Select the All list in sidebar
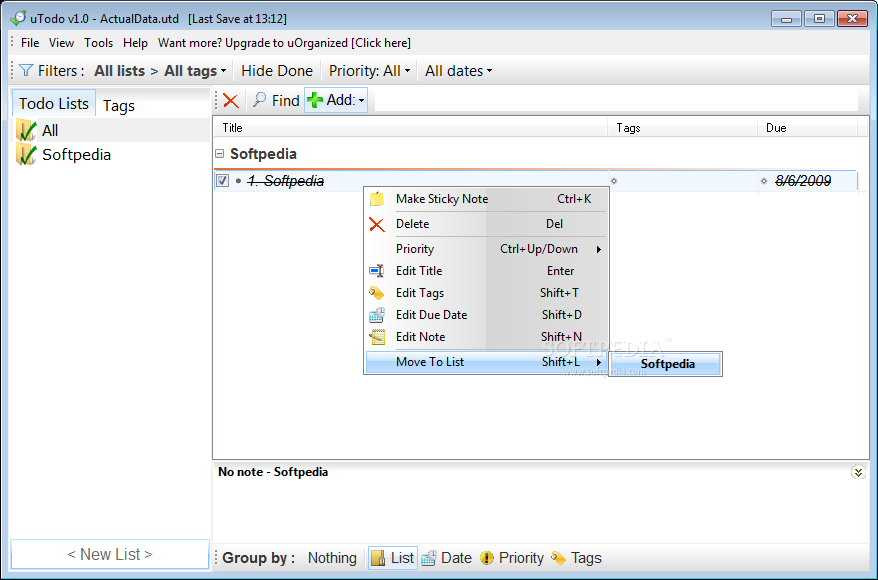The image size is (878, 580). click(x=110, y=130)
